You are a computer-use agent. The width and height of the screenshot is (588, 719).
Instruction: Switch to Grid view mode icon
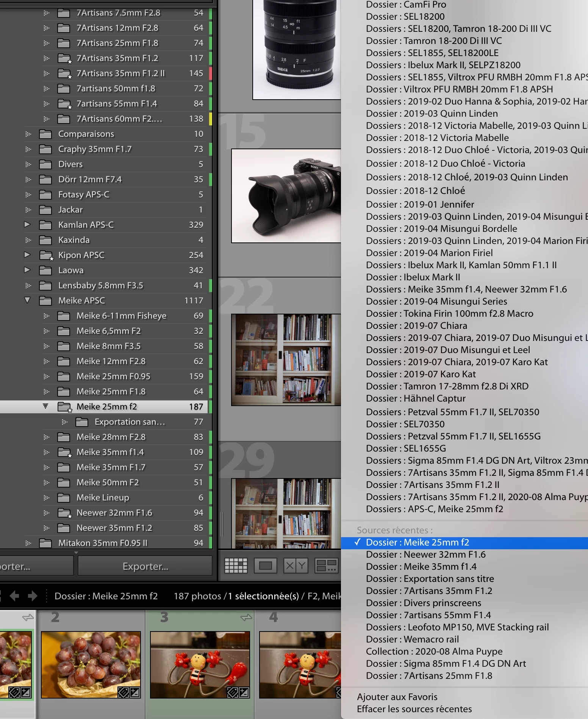[x=236, y=566]
